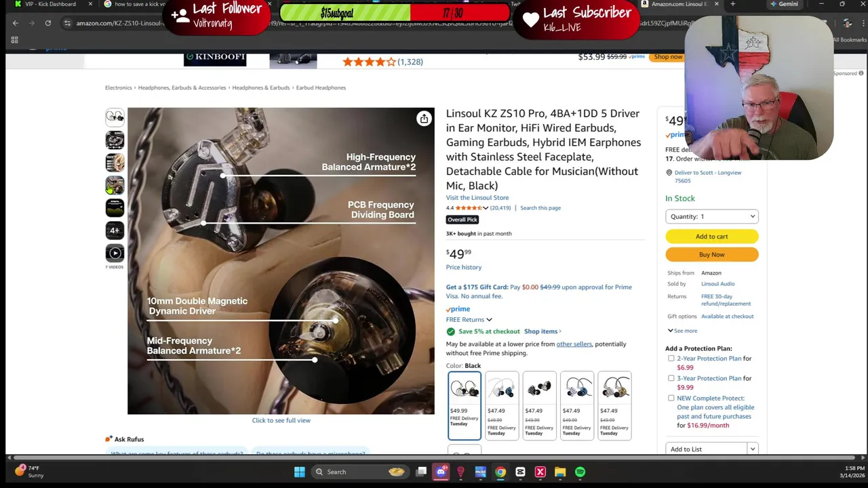The height and width of the screenshot is (488, 868).
Task: Select the first product thumbnail image
Action: point(115,117)
